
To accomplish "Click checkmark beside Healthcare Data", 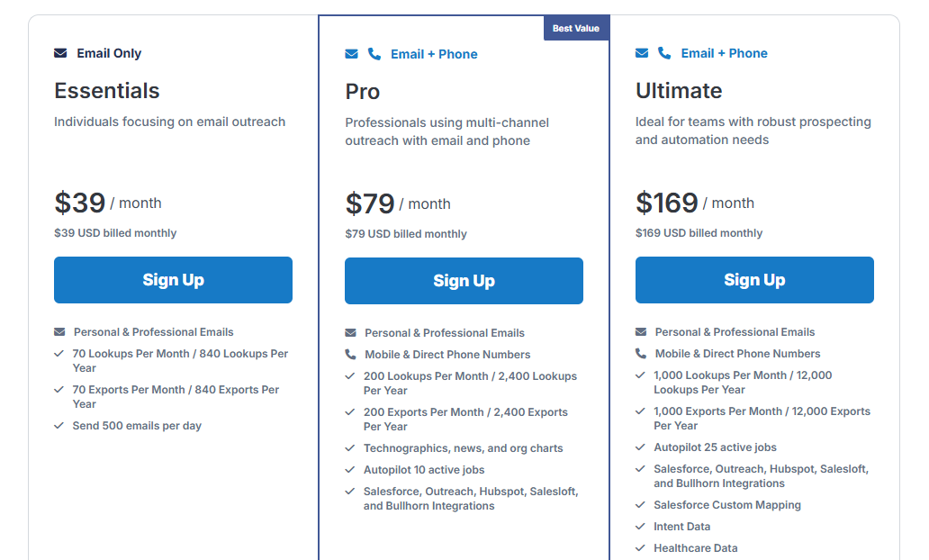I will point(641,548).
